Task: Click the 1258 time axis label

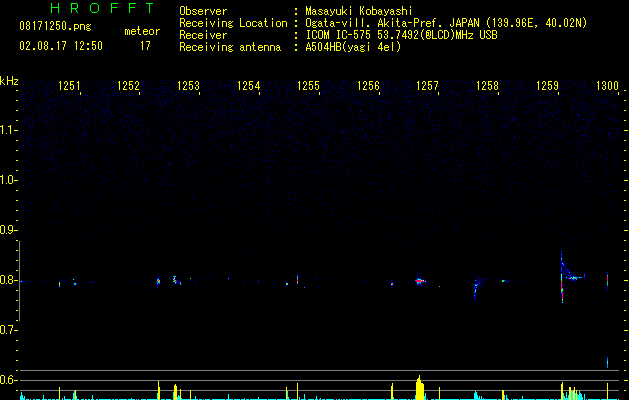Action: coord(487,86)
